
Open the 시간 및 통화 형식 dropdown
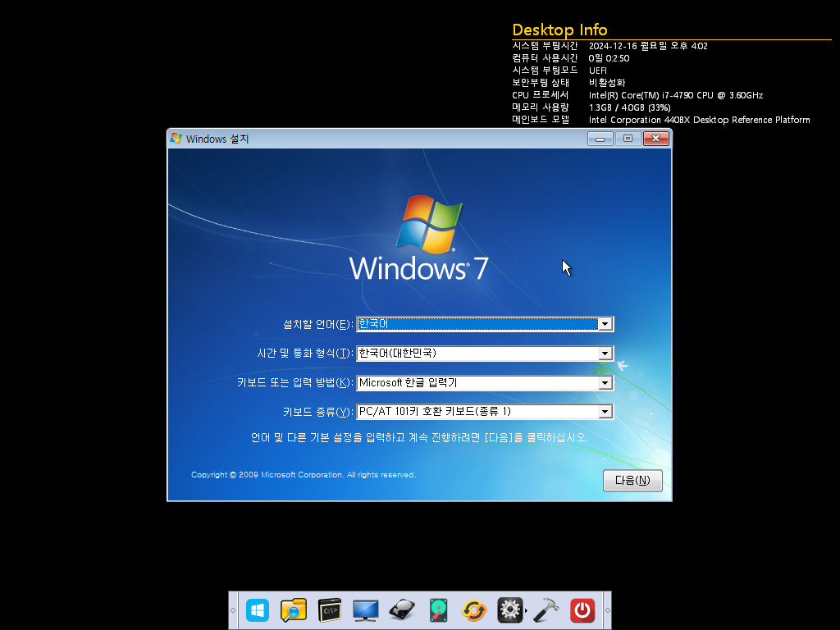pyautogui.click(x=605, y=354)
